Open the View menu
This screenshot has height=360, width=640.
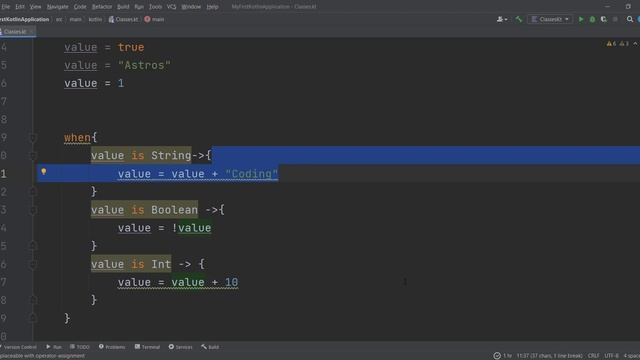point(36,7)
